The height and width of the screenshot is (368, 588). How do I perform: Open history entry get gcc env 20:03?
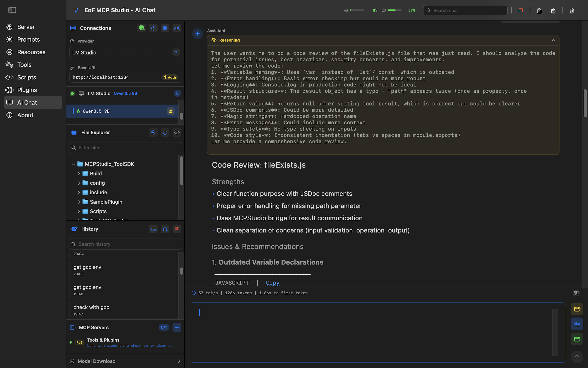[124, 270]
